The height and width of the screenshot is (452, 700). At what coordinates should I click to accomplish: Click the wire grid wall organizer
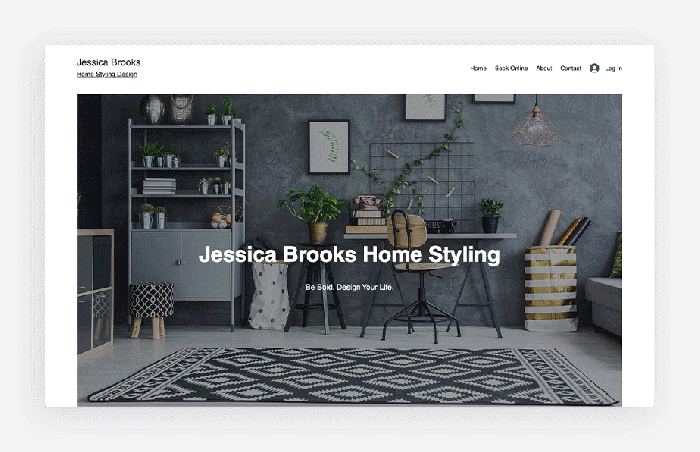tap(422, 187)
